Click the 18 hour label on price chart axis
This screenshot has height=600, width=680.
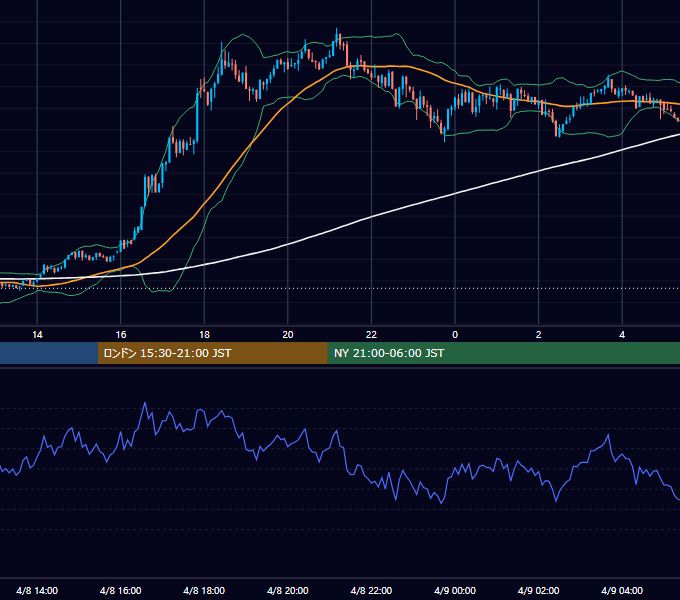(204, 335)
